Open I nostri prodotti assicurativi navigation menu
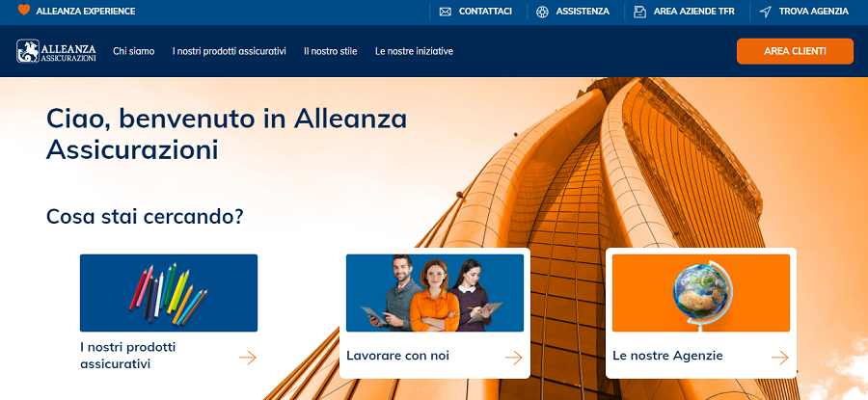 click(x=230, y=51)
